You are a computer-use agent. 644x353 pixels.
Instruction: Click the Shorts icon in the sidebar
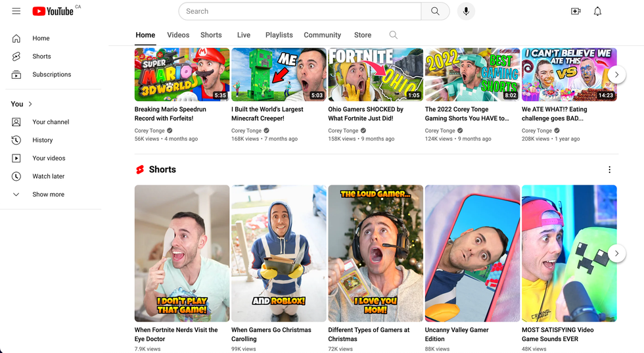point(16,57)
